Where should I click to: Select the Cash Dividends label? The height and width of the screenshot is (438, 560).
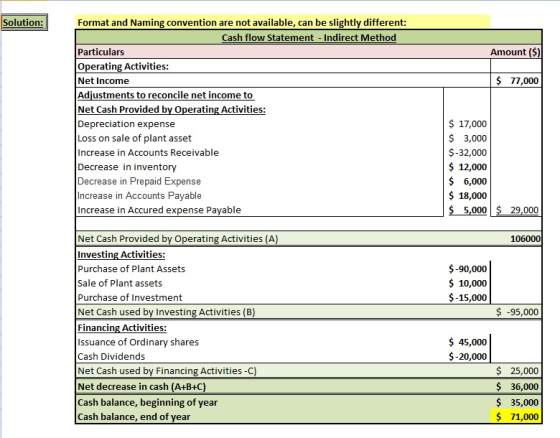pos(111,356)
